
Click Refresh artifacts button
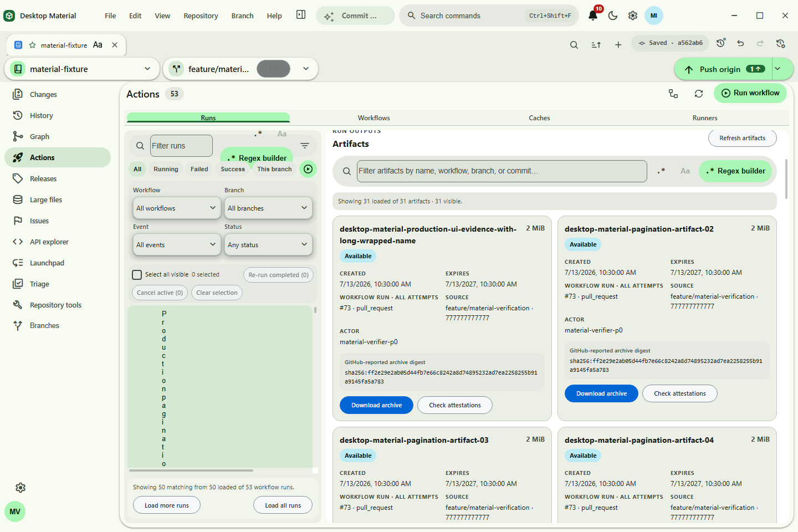pos(742,138)
